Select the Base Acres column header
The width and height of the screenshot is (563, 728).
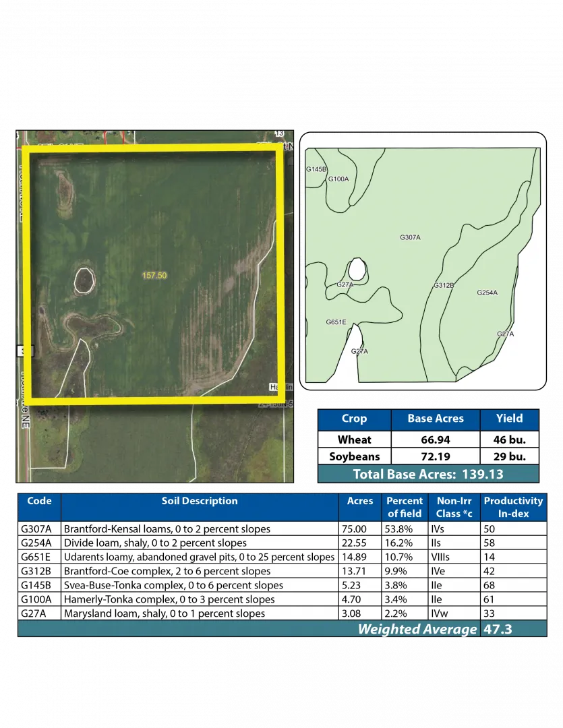(436, 419)
